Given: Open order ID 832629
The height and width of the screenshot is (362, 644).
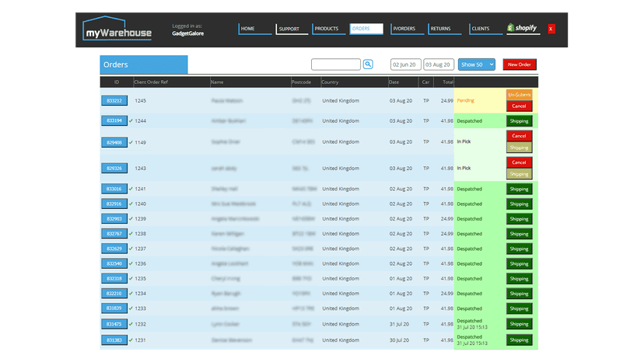Looking at the screenshot, I should point(114,249).
